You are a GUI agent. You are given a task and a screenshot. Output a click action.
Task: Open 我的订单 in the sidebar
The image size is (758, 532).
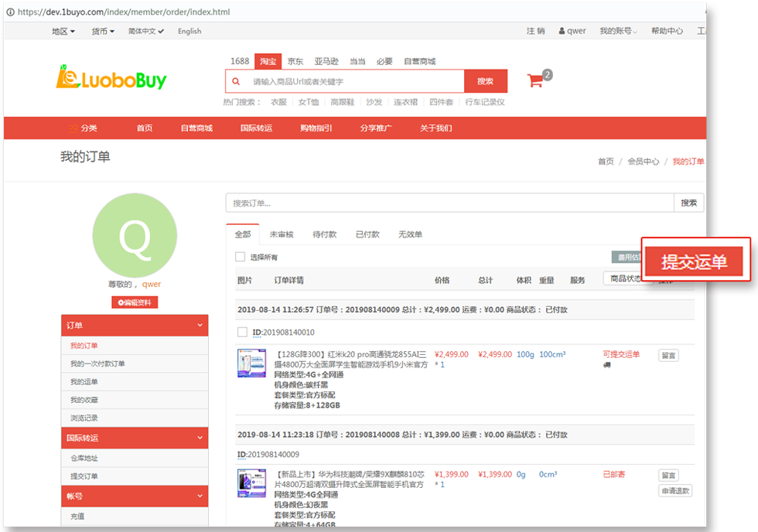pyautogui.click(x=84, y=346)
